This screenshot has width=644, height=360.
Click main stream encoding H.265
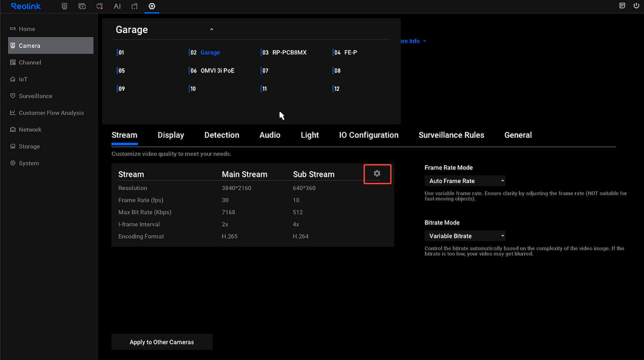[229, 236]
